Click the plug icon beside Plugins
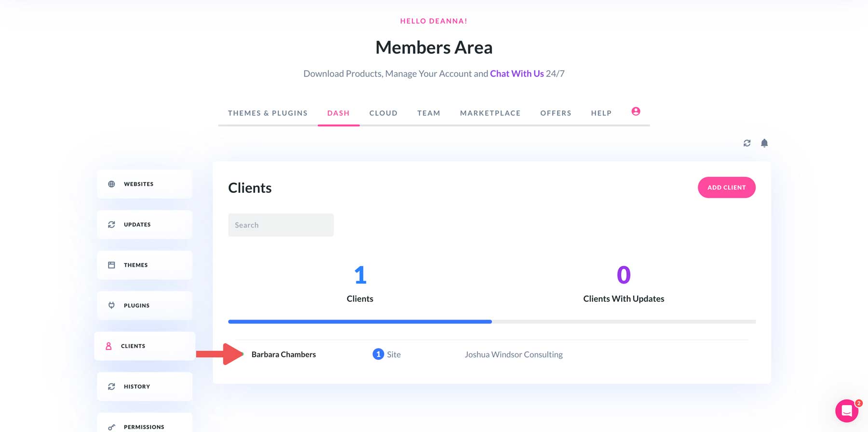The height and width of the screenshot is (432, 868). click(111, 305)
